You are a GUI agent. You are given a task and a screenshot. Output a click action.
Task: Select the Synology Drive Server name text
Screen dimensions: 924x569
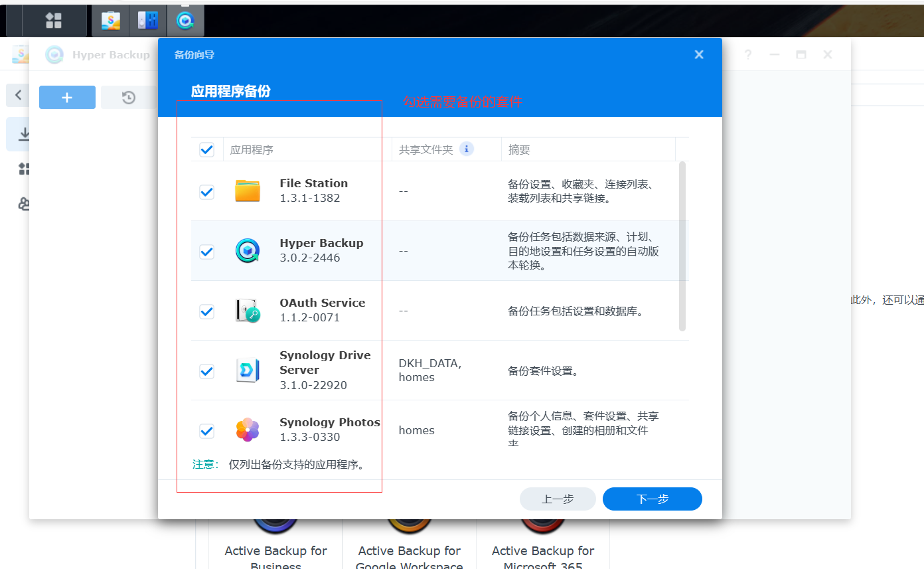pyautogui.click(x=325, y=363)
